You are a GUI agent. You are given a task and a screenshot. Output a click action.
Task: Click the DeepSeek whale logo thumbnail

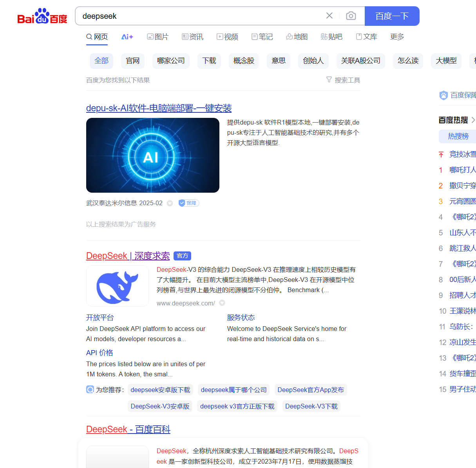(x=118, y=286)
